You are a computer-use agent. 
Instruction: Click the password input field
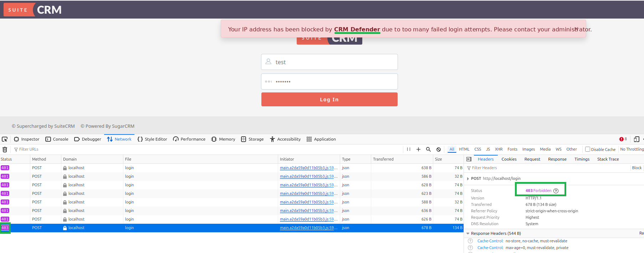coord(329,82)
